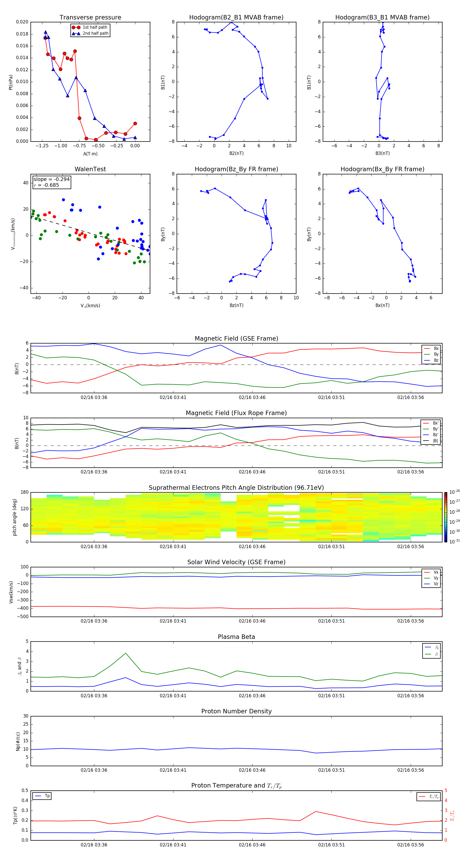
Task: Click the pitch angle color bar scale
Action: 446,517
